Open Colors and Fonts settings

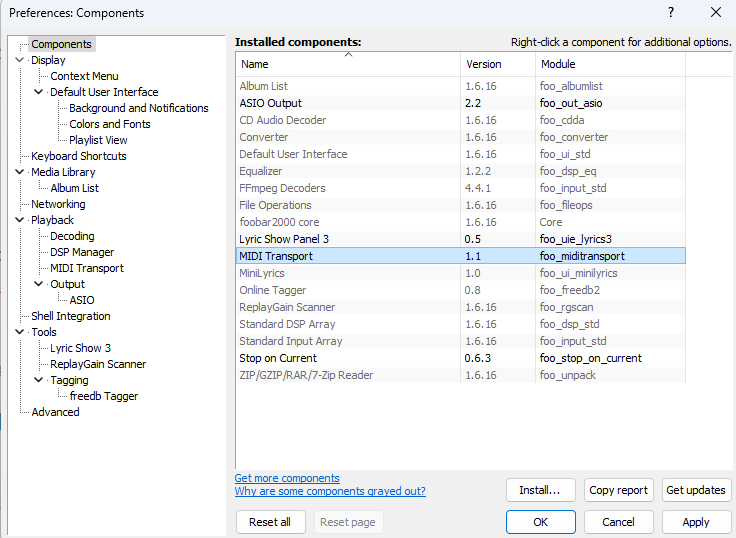tap(110, 124)
